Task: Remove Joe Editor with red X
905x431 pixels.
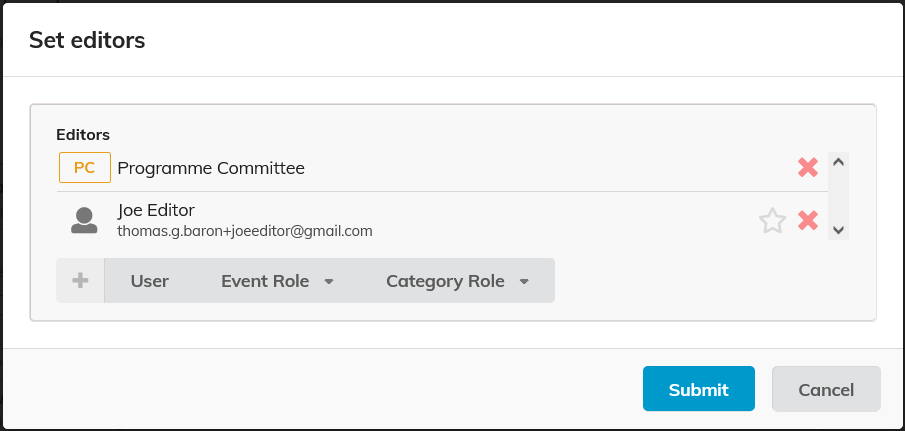Action: [x=808, y=220]
